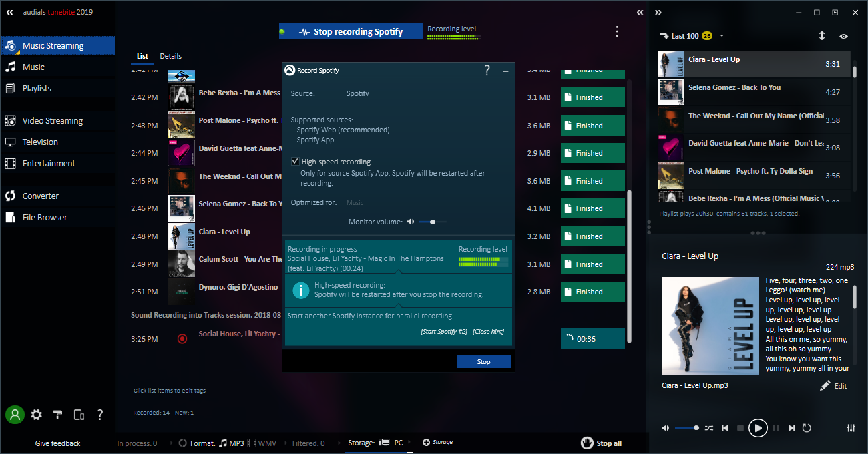Open the paint roller theme icon
This screenshot has width=868, height=454.
(57, 415)
